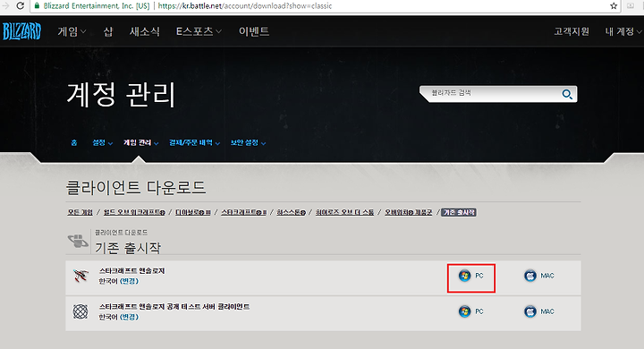Click the Blizzard logo
The image size is (644, 349).
(x=21, y=31)
